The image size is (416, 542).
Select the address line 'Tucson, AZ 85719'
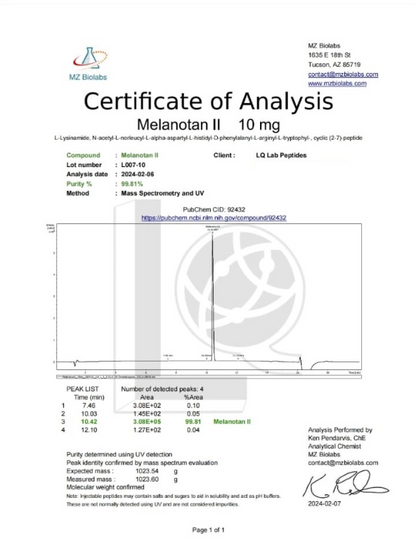pos(334,65)
